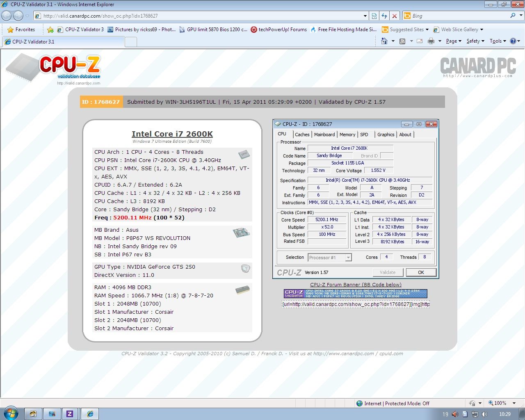Switch to the Caches tab in CPU-Z
Image resolution: width=525 pixels, height=420 pixels.
tap(302, 135)
